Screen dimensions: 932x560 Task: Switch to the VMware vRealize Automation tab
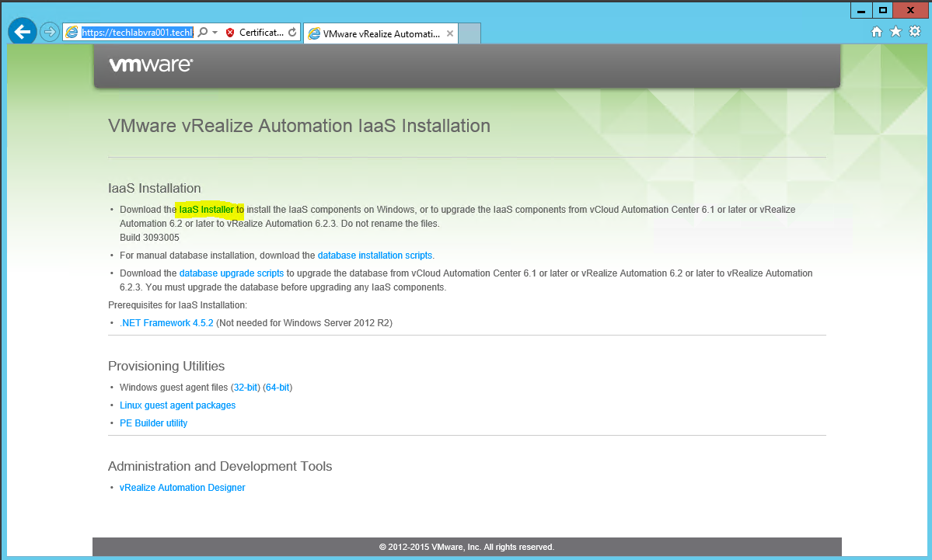click(x=380, y=34)
